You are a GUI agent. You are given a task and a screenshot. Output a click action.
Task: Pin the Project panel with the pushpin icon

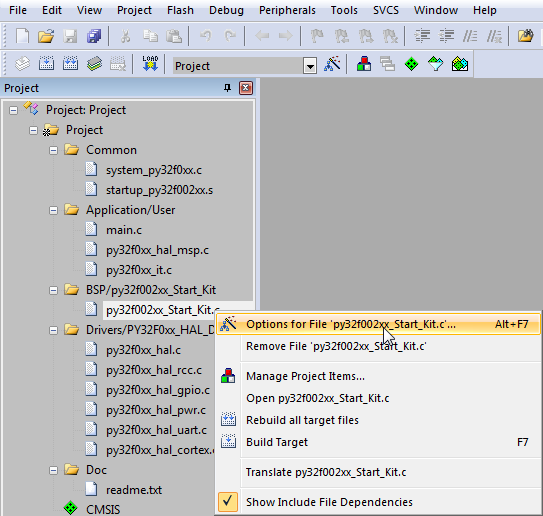click(x=228, y=88)
